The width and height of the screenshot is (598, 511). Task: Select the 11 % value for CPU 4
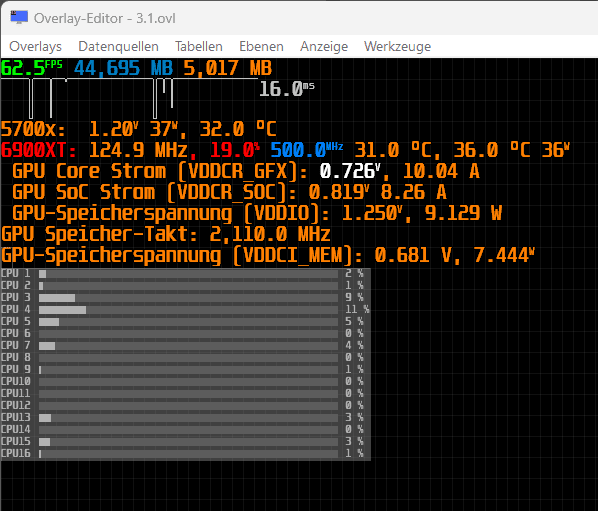pos(357,309)
